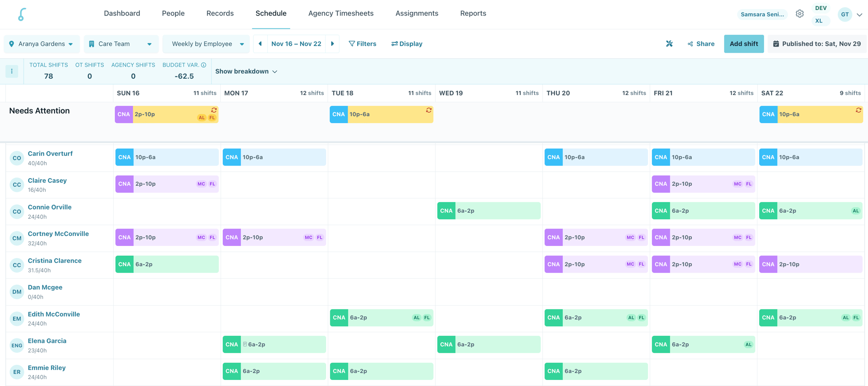
Task: Go to the Reports tab
Action: click(x=473, y=13)
